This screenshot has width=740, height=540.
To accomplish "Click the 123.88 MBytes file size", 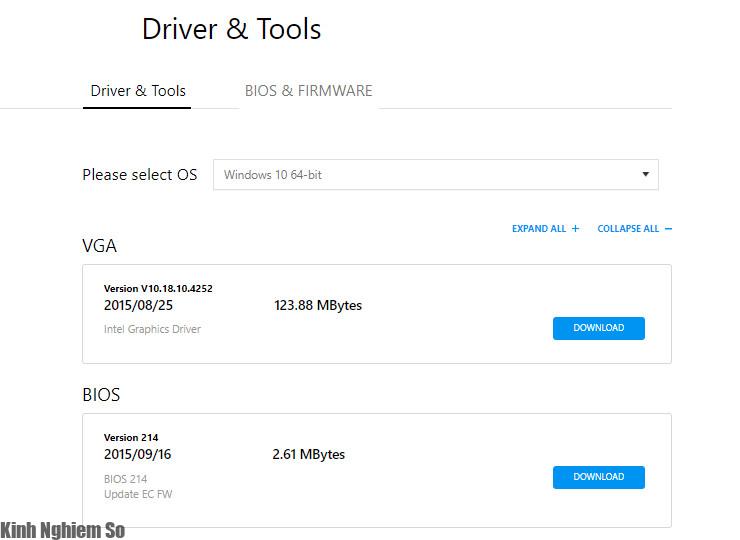I will (x=318, y=305).
